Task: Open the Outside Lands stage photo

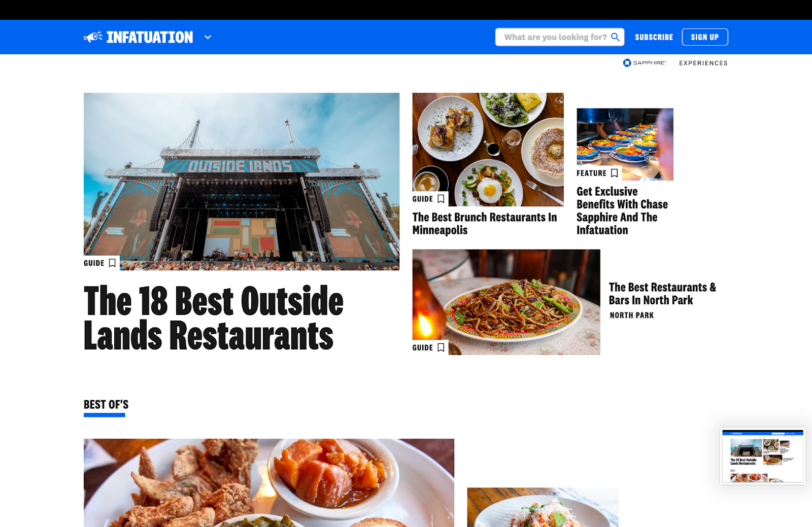Action: tap(242, 182)
